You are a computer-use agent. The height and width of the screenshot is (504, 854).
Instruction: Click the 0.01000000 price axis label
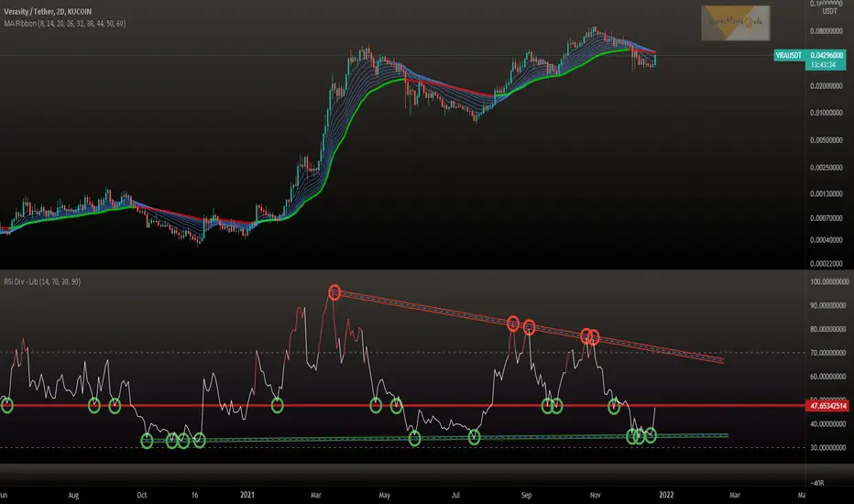[827, 113]
